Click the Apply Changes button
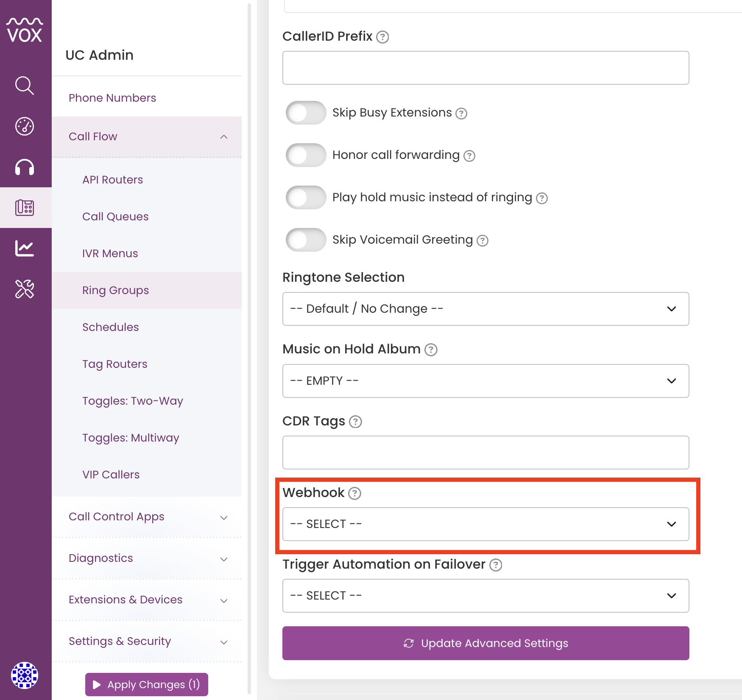 click(147, 684)
